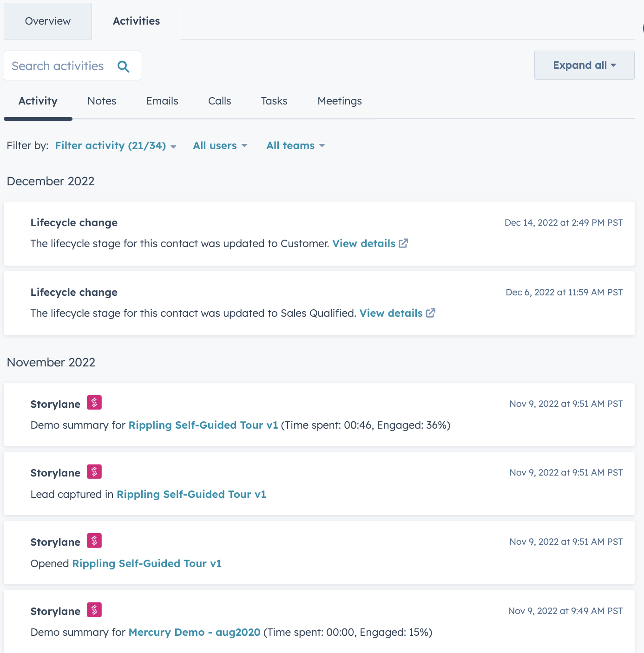Screen dimensions: 644x653
Task: Click Storylane icon on Lead captured entry
Action: 94,472
